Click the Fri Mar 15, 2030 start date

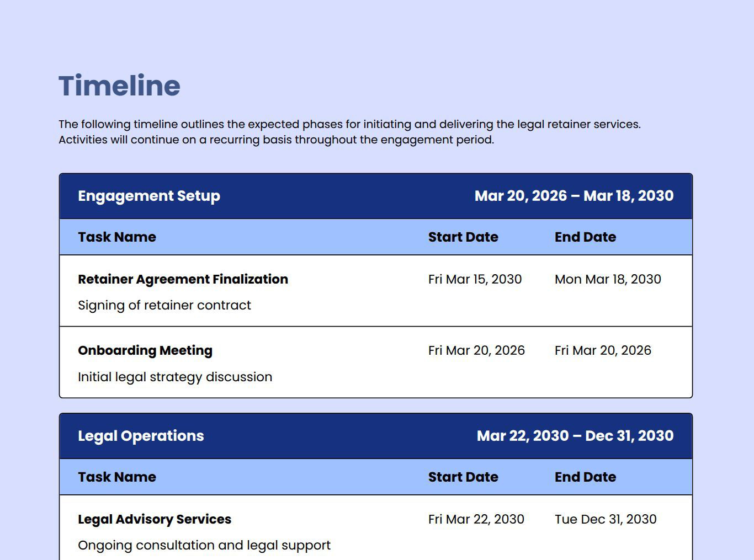tap(475, 279)
